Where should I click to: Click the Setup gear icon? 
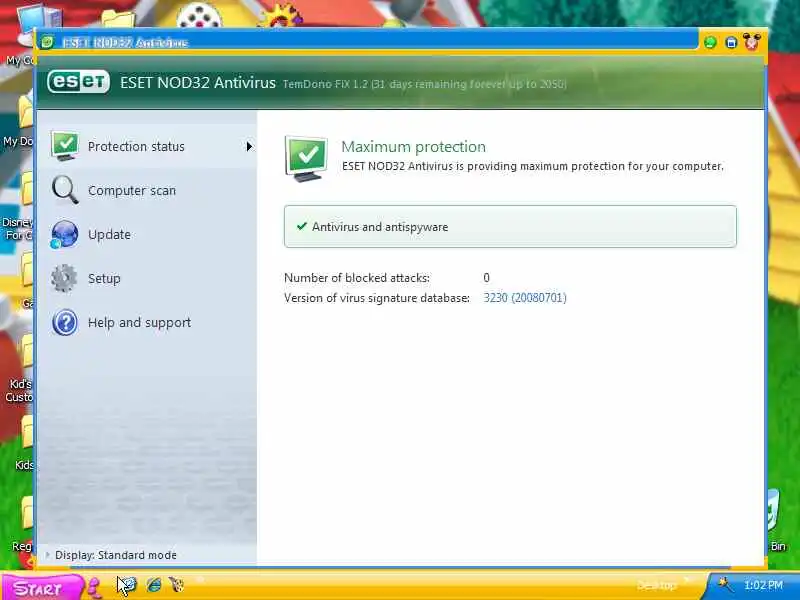click(64, 278)
